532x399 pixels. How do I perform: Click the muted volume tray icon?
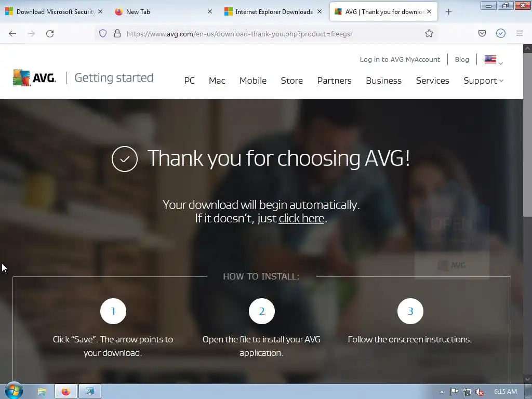coord(480,392)
